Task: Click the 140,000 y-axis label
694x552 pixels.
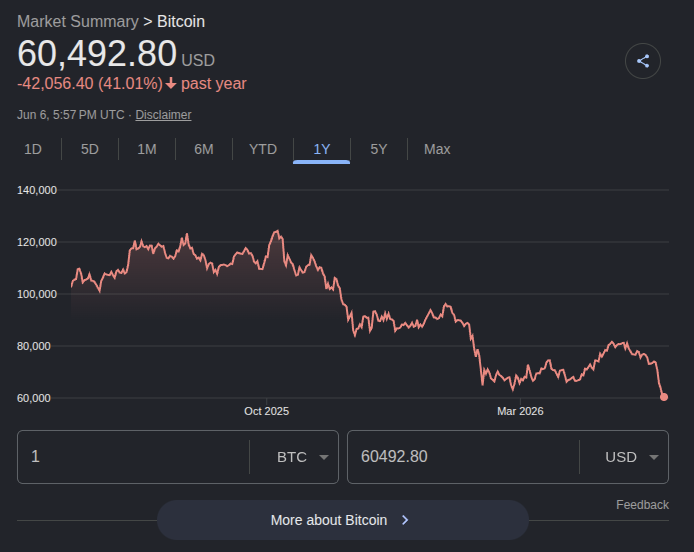Action: coord(37,190)
